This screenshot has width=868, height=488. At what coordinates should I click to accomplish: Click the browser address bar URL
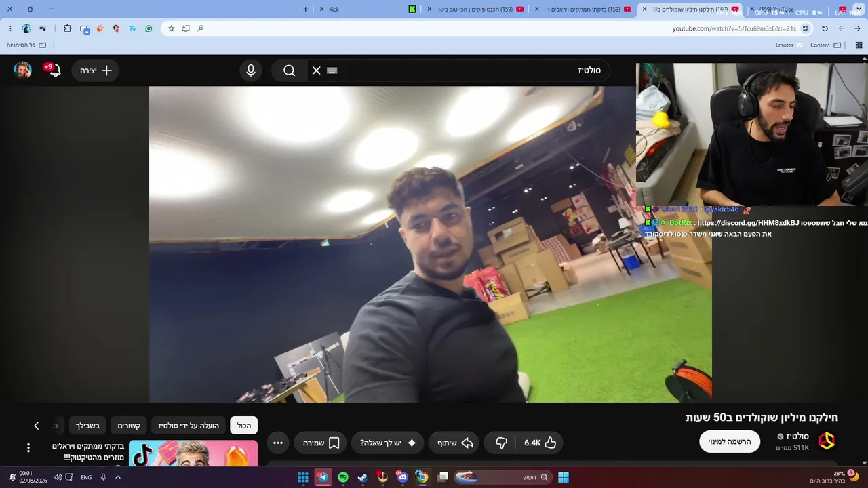pyautogui.click(x=734, y=28)
